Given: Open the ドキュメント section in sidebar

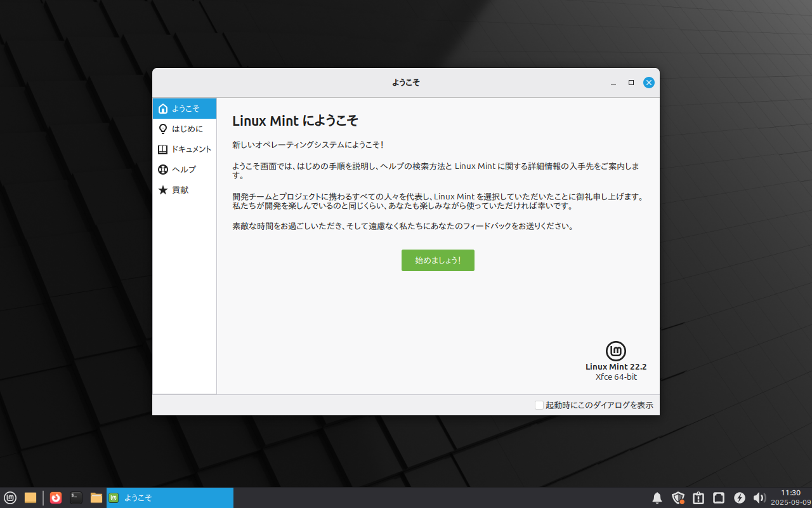Looking at the screenshot, I should coord(185,149).
